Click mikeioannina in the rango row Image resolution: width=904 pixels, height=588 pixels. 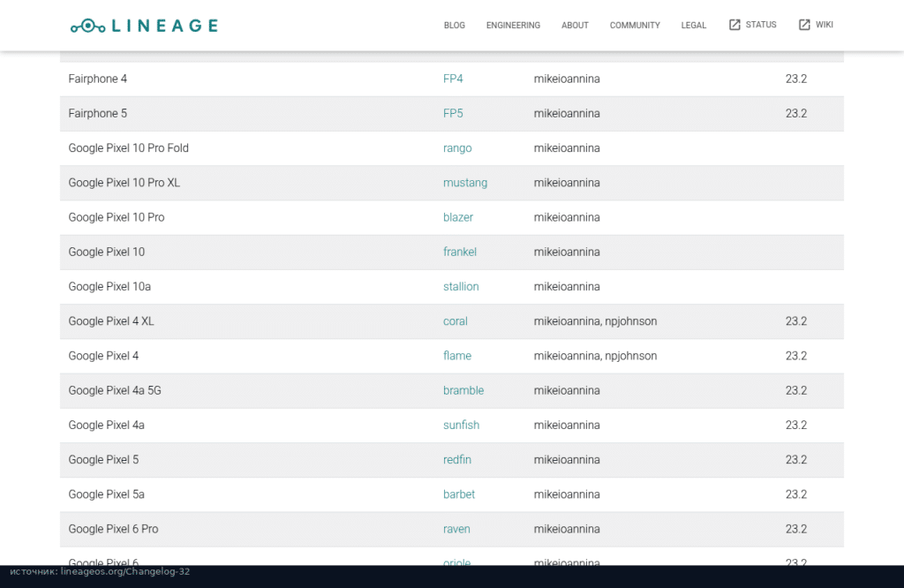[567, 148]
